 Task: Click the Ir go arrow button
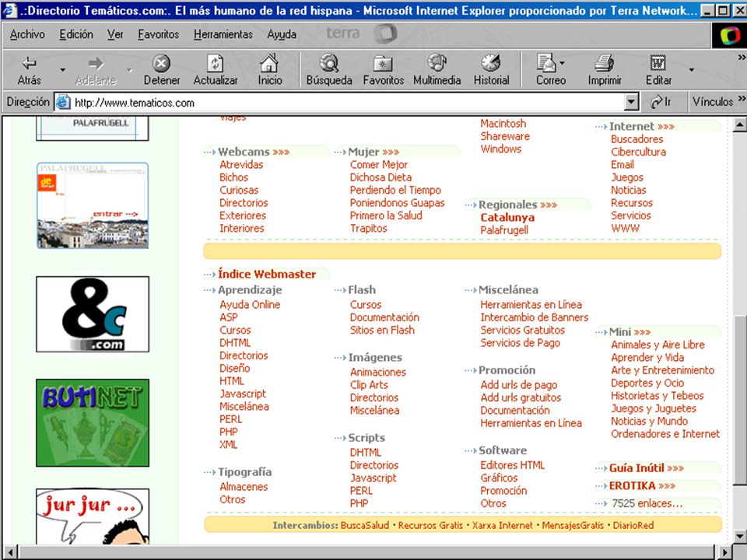(x=661, y=102)
